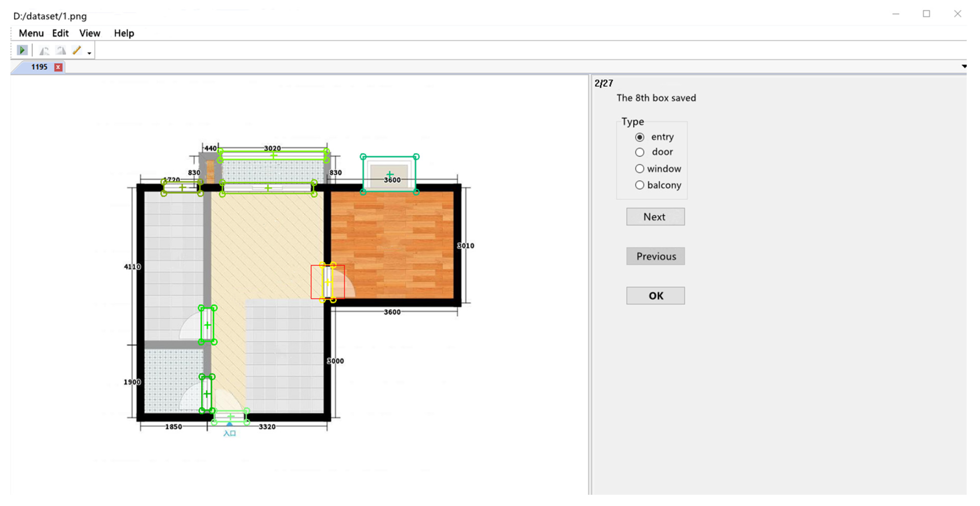Screen dimensions: 980x506
Task: Click the green play icon in toolbar
Action: coord(23,50)
